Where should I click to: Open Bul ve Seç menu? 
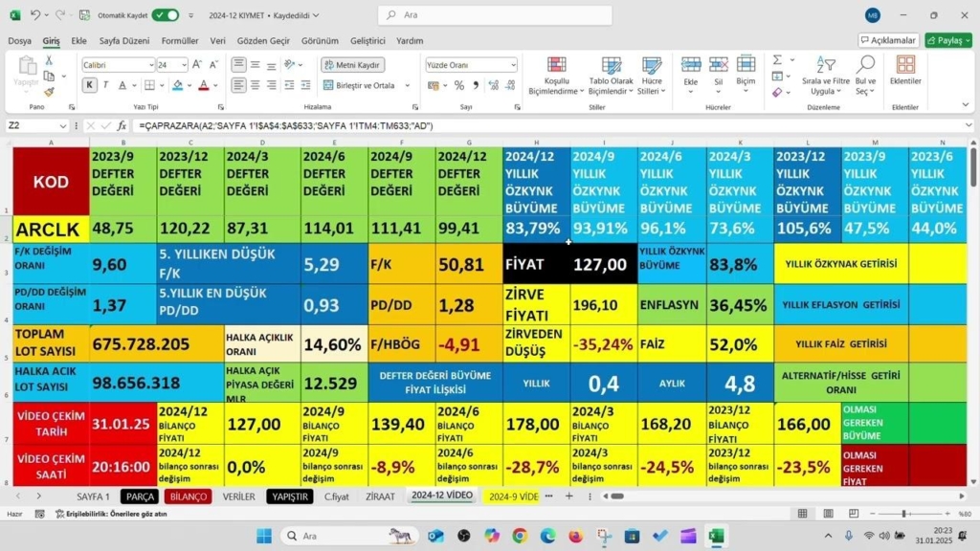click(865, 76)
